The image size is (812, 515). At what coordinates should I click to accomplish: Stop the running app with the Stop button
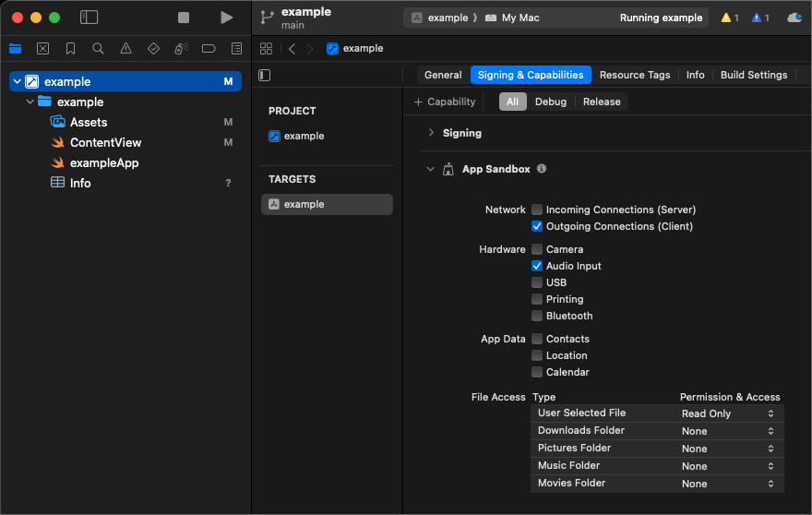(x=184, y=18)
